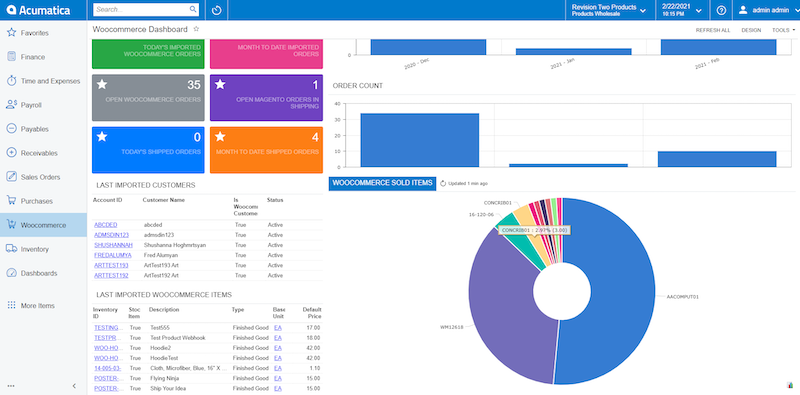Star the Woocommerce Dashboard as favorite
This screenshot has height=395, width=800.
(196, 29)
